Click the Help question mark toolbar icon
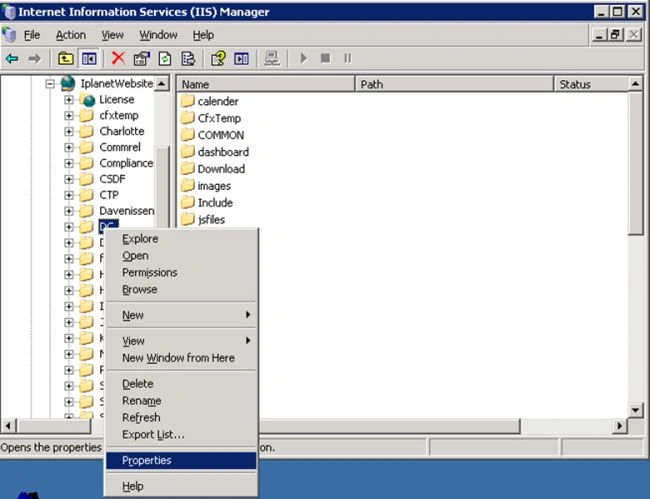The height and width of the screenshot is (499, 650). coord(218,59)
